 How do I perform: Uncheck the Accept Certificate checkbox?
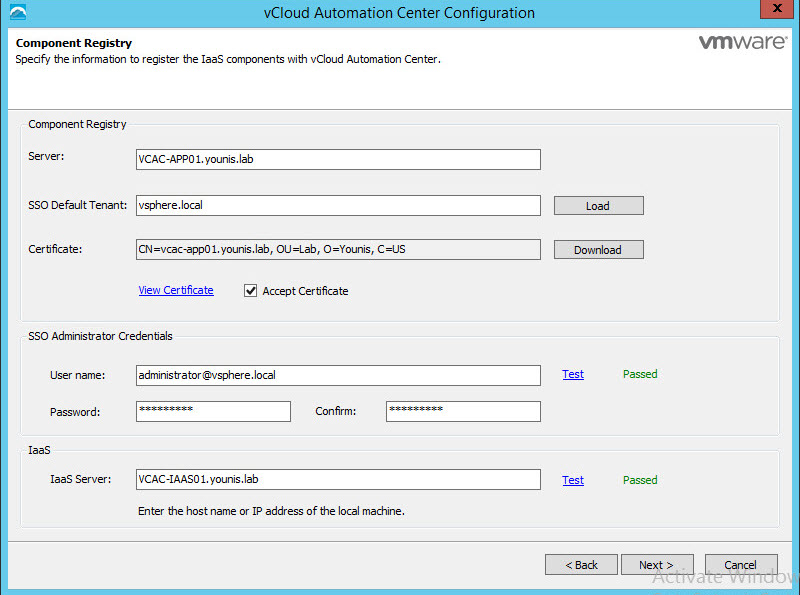click(251, 291)
